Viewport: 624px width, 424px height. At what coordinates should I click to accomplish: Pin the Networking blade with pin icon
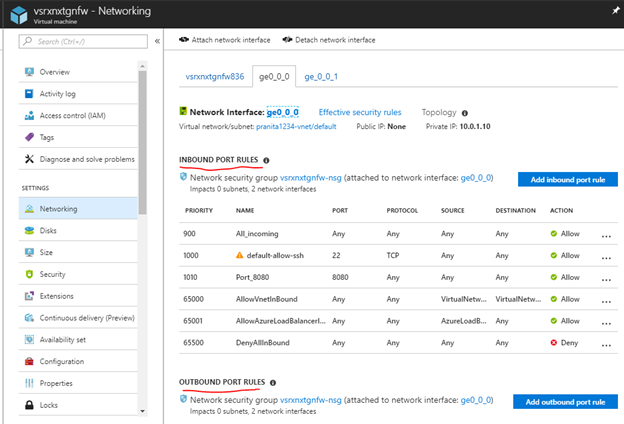pyautogui.click(x=616, y=11)
